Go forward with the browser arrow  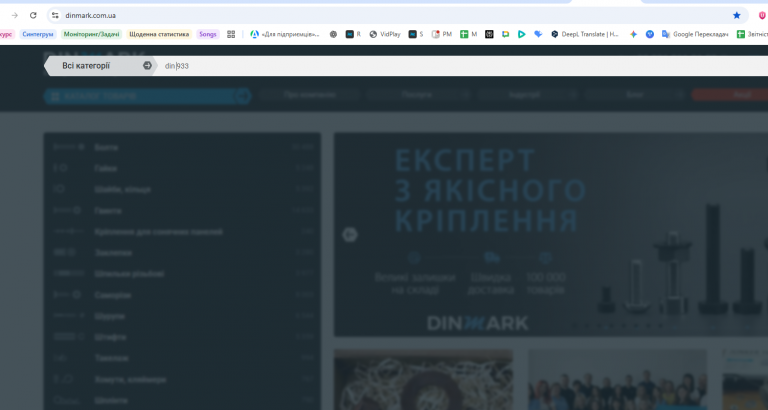15,15
